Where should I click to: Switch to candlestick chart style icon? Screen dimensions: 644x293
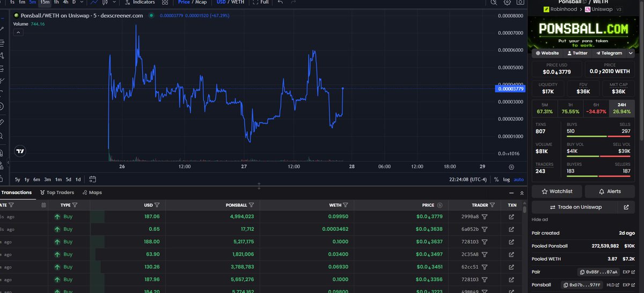105,2
